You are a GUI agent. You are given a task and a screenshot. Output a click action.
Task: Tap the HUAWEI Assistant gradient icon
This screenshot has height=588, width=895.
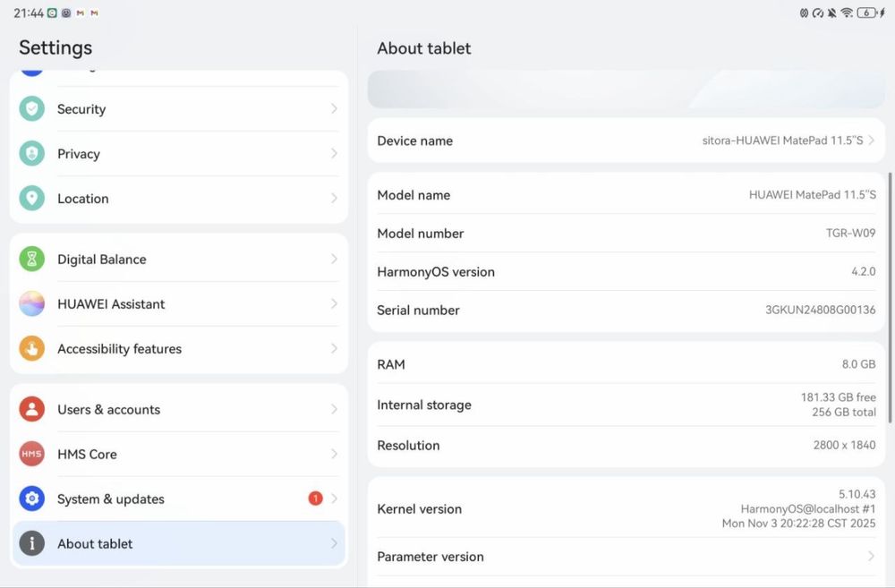pyautogui.click(x=32, y=304)
